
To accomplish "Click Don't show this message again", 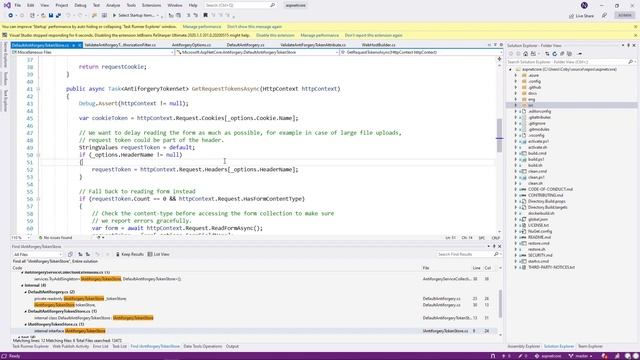I will pos(254,27).
